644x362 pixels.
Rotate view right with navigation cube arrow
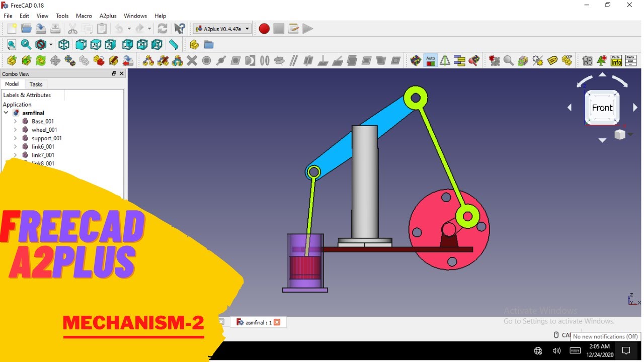(635, 108)
